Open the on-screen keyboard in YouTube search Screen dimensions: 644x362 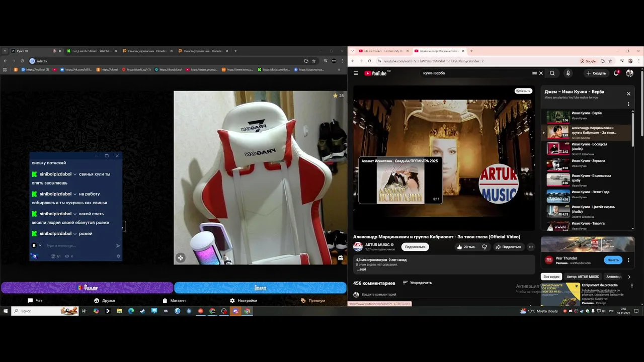(x=534, y=73)
